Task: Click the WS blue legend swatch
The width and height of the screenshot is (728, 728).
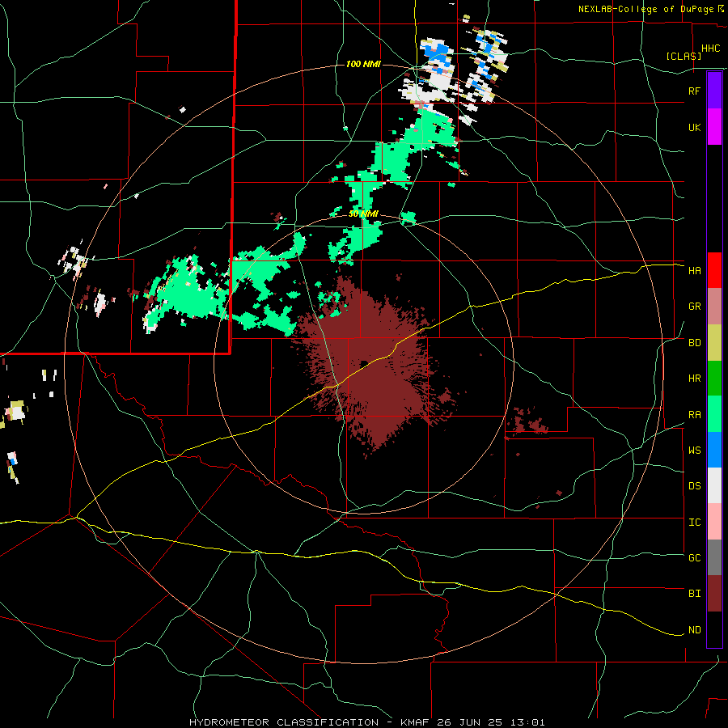Action: (x=714, y=450)
